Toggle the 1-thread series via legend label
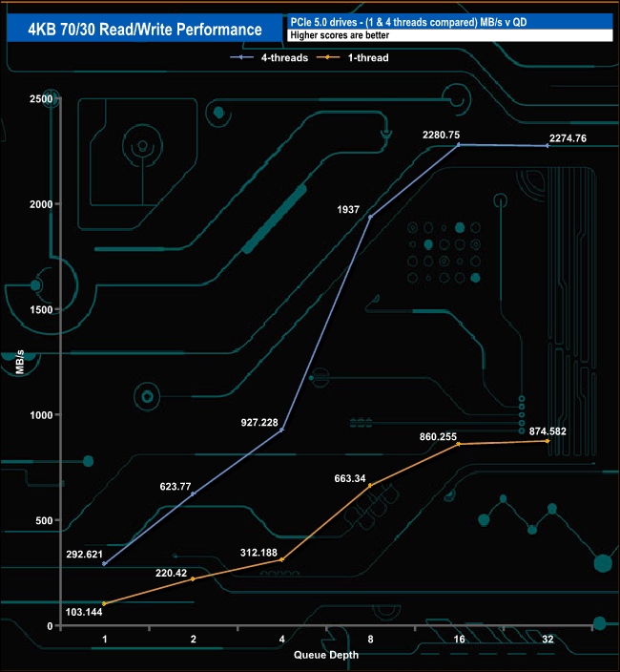This screenshot has width=620, height=672. 368,58
